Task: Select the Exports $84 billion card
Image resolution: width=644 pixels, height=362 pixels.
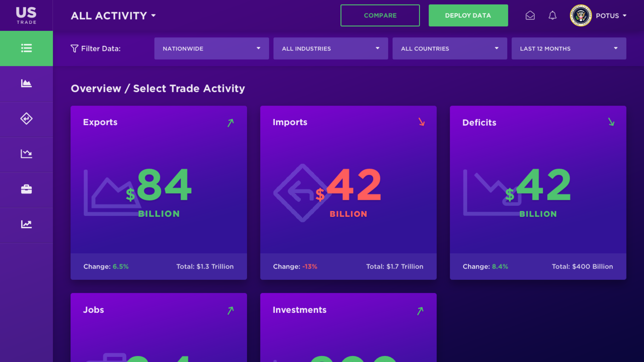Action: click(159, 192)
